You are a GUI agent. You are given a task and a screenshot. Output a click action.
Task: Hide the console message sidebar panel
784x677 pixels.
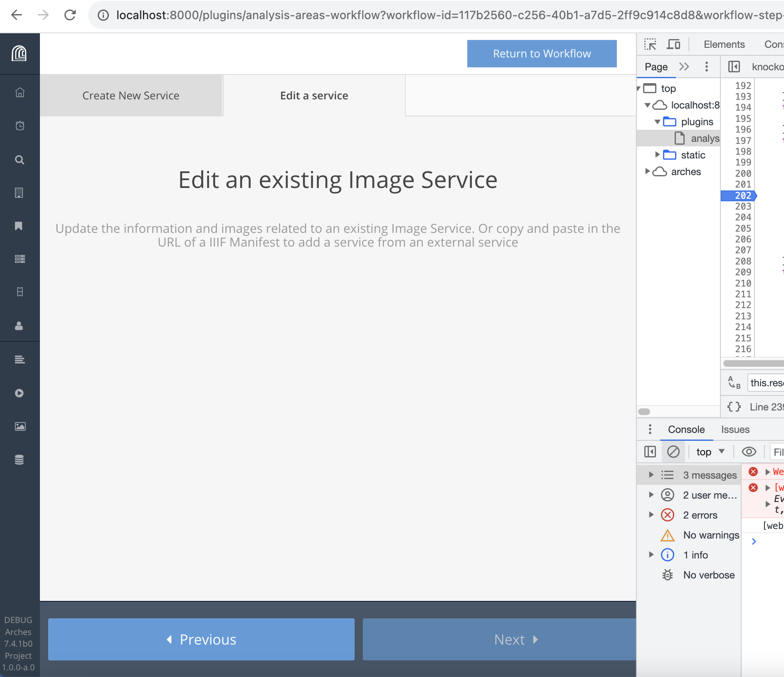[650, 452]
